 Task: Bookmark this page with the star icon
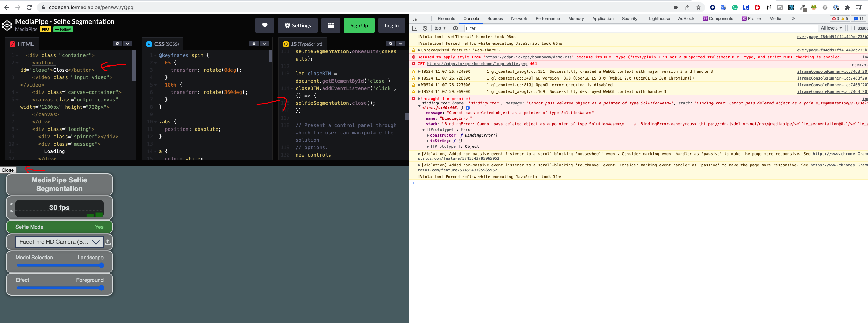click(x=699, y=7)
